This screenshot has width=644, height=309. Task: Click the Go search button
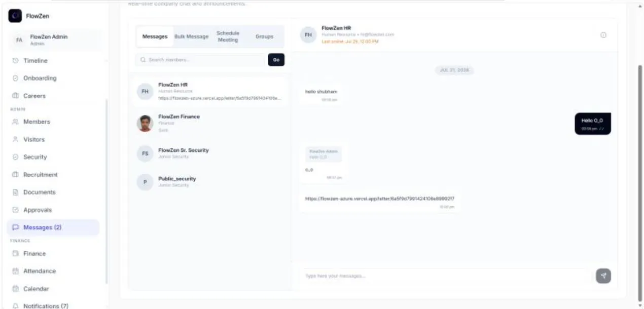276,60
